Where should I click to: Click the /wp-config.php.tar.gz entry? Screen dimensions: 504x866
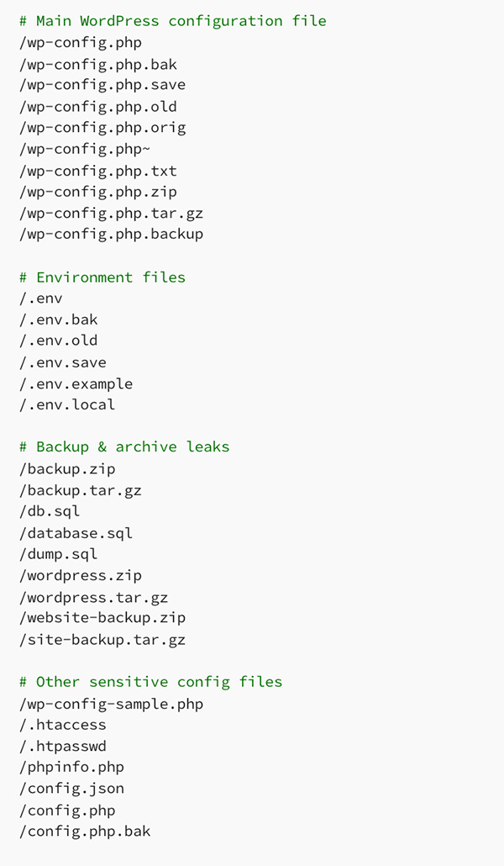click(111, 213)
